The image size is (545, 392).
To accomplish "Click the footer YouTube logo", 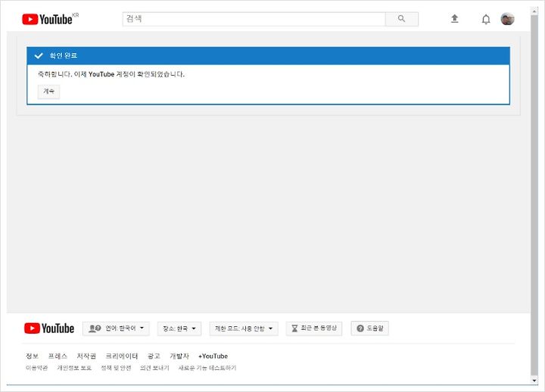I will (x=49, y=328).
